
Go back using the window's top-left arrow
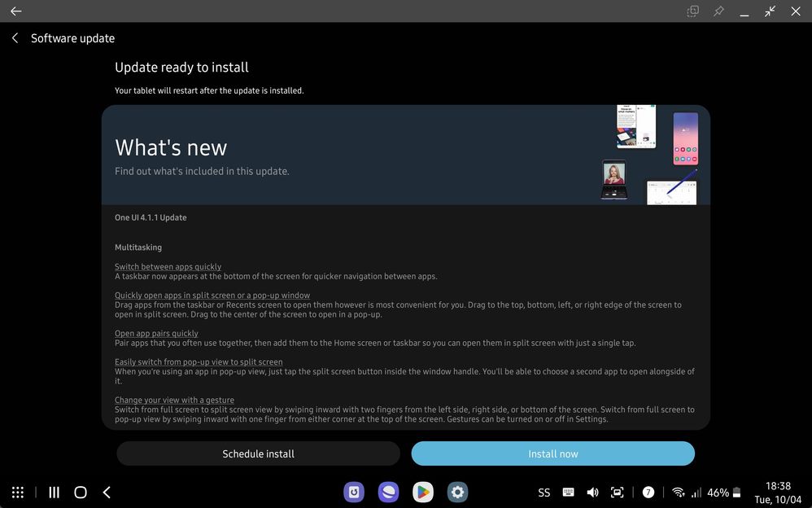pos(16,11)
